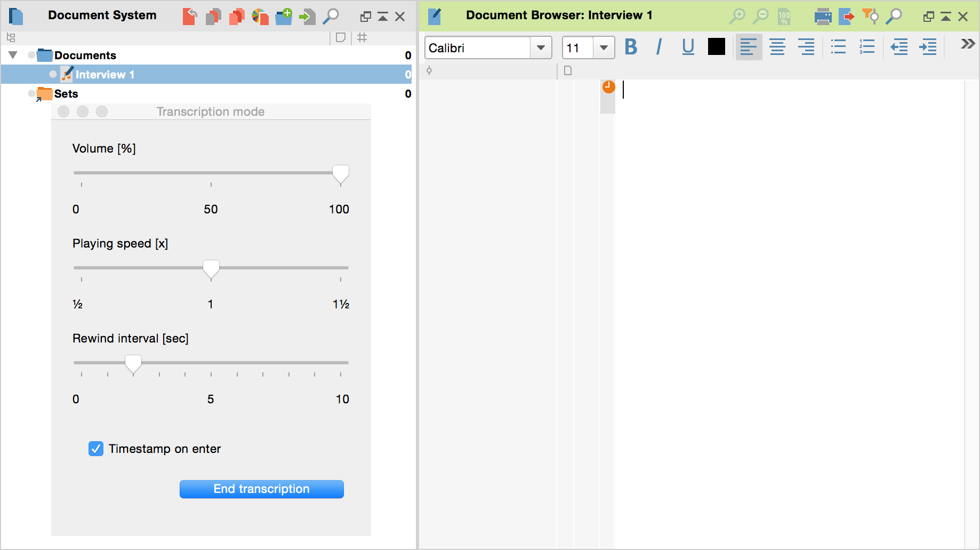The image size is (980, 550).
Task: Click the code stripe column icon in Document Browser
Action: point(429,70)
